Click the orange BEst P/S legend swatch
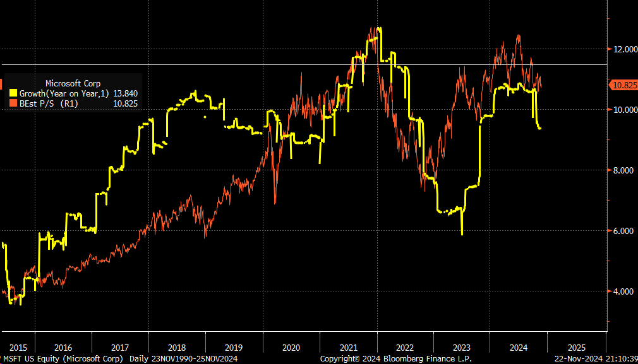This screenshot has width=638, height=364. click(x=13, y=103)
